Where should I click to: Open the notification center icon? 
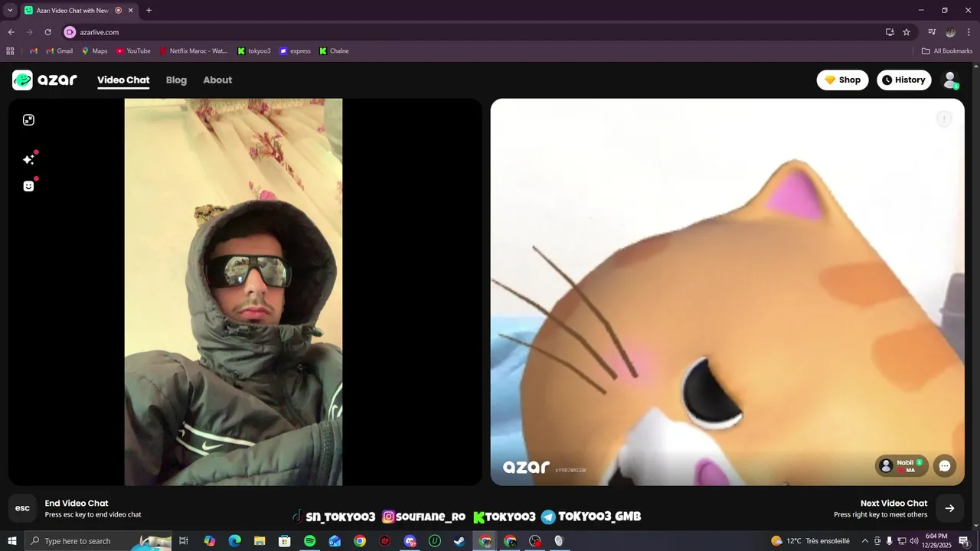(x=965, y=541)
